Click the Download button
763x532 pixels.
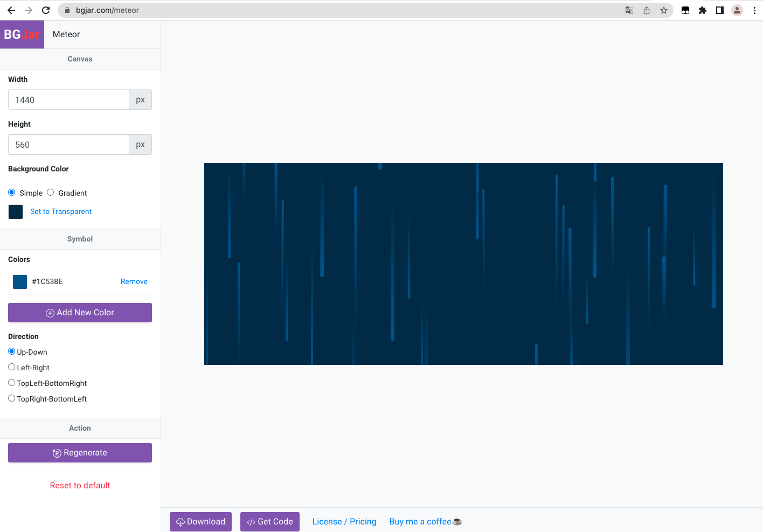point(201,522)
